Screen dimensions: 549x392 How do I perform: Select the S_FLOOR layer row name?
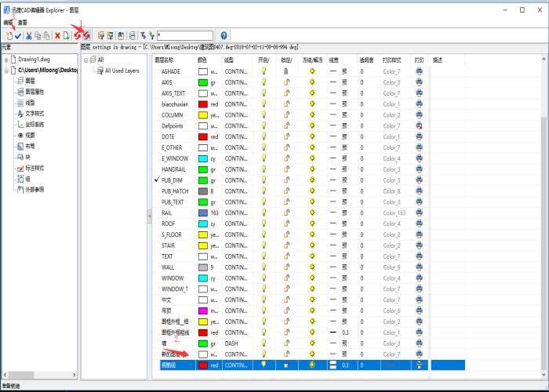click(x=172, y=234)
